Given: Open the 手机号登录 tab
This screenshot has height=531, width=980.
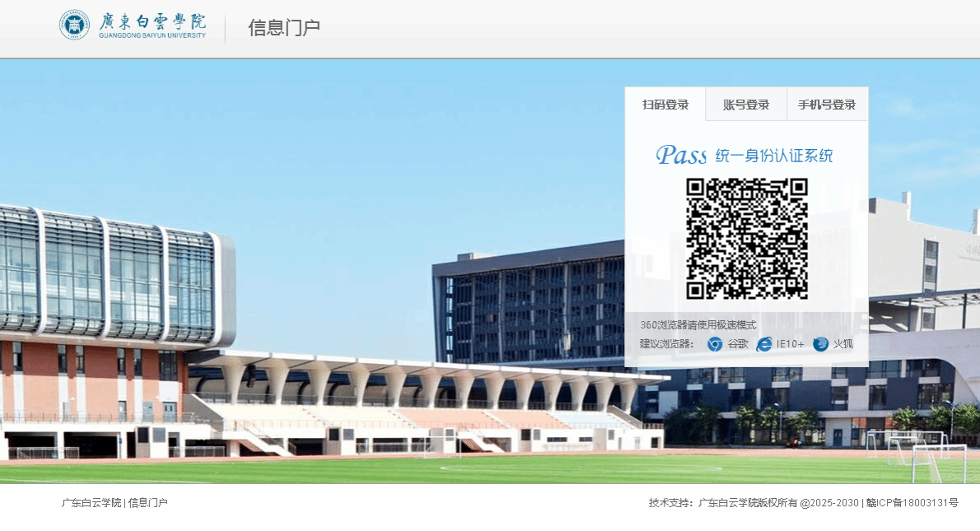Looking at the screenshot, I should click(x=827, y=105).
